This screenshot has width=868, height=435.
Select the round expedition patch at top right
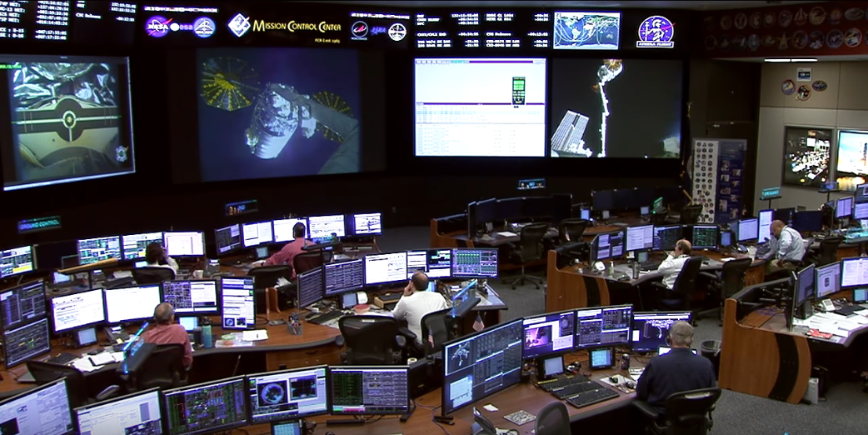(656, 31)
